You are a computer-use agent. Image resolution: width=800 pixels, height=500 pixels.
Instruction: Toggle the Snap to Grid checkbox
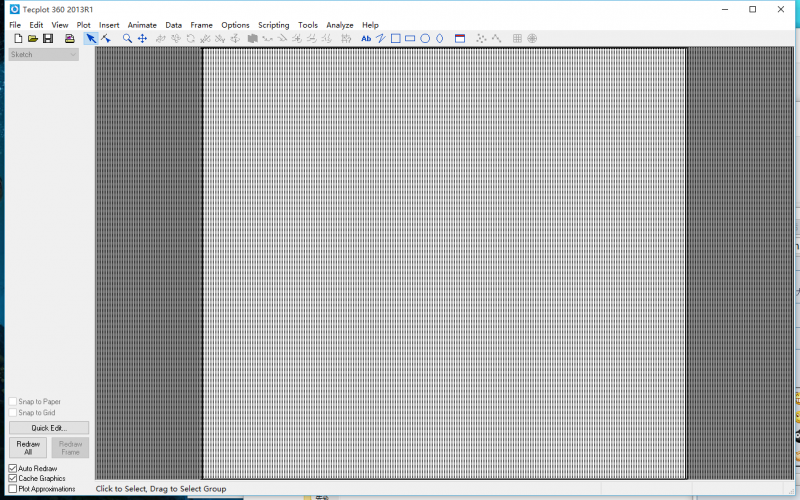13,412
